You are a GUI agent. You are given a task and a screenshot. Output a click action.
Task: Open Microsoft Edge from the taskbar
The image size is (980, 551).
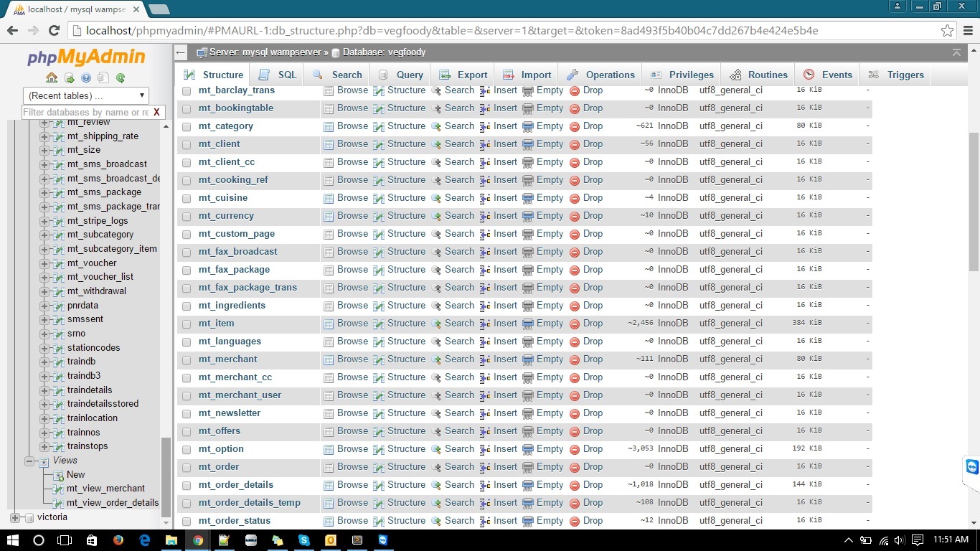click(145, 540)
